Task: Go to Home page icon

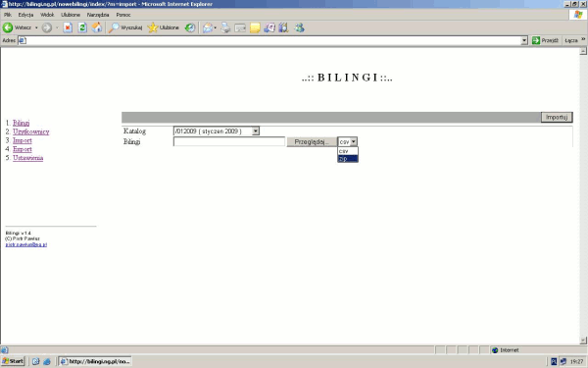Action: click(x=97, y=27)
